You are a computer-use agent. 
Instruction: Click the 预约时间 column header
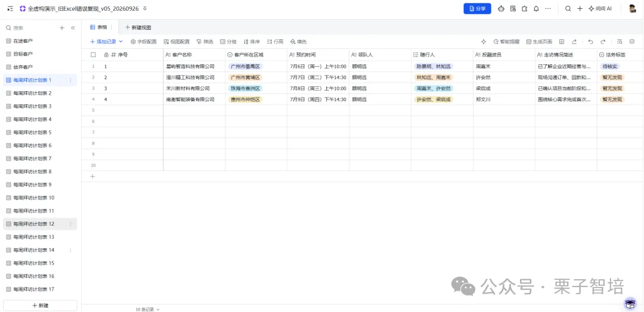318,55
